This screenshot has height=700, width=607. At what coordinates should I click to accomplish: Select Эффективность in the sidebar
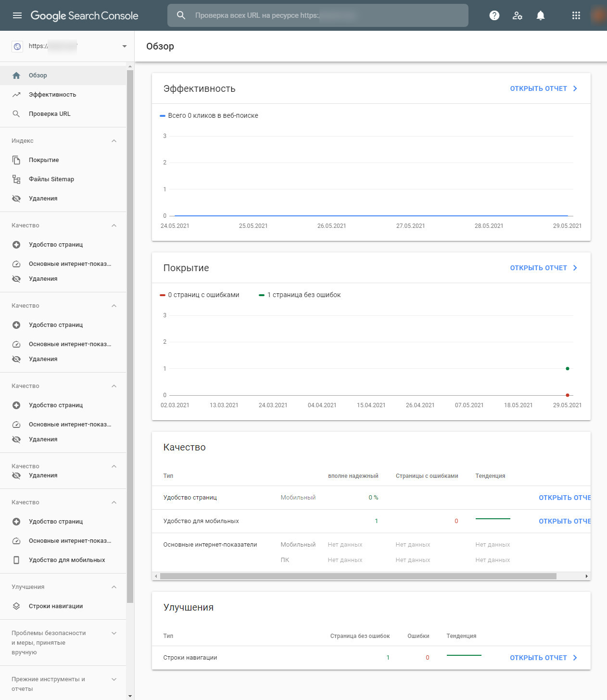coord(52,95)
